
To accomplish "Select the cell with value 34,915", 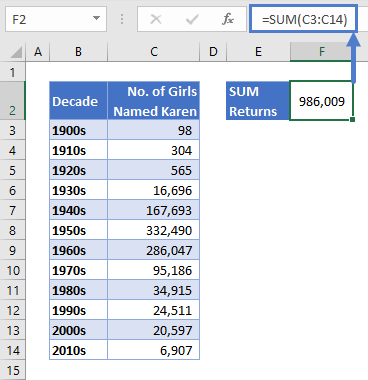I will 154,290.
